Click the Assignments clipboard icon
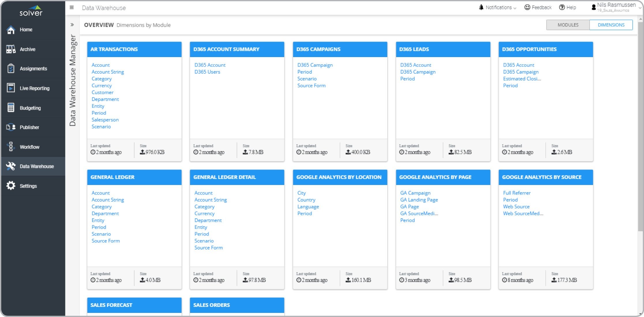The width and height of the screenshot is (644, 317). point(11,69)
